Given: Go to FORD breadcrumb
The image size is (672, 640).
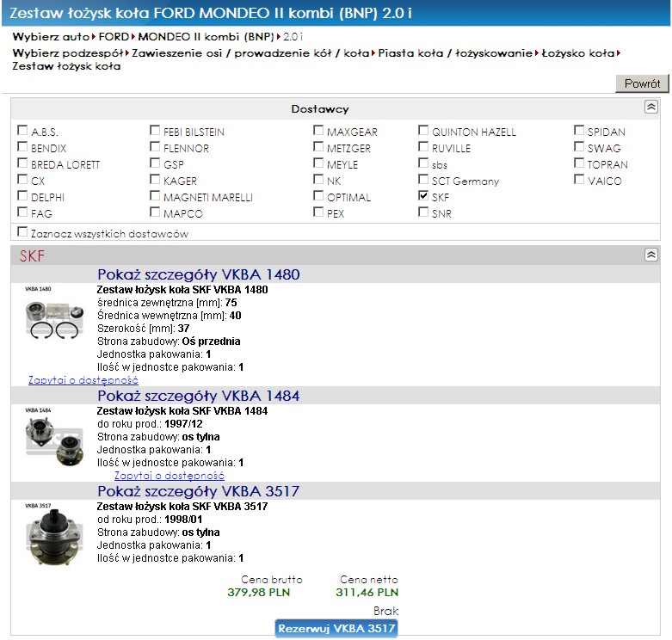Looking at the screenshot, I should point(114,37).
